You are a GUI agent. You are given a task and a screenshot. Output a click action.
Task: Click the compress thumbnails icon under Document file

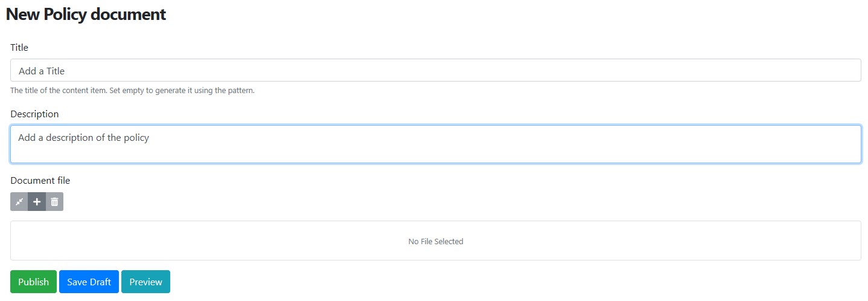(19, 202)
